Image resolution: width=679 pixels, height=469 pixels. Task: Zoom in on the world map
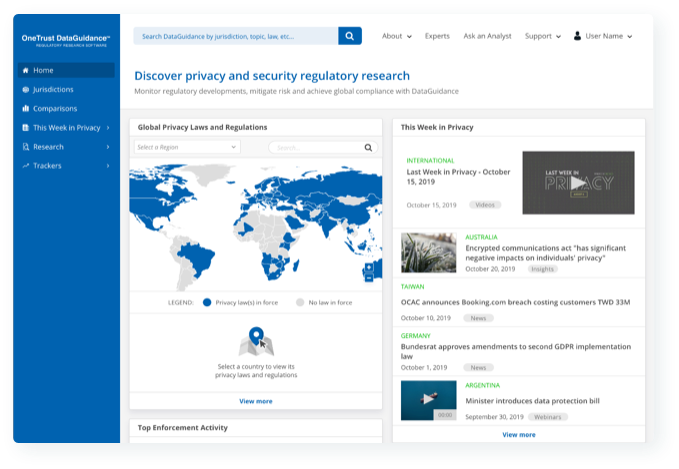[x=369, y=267]
